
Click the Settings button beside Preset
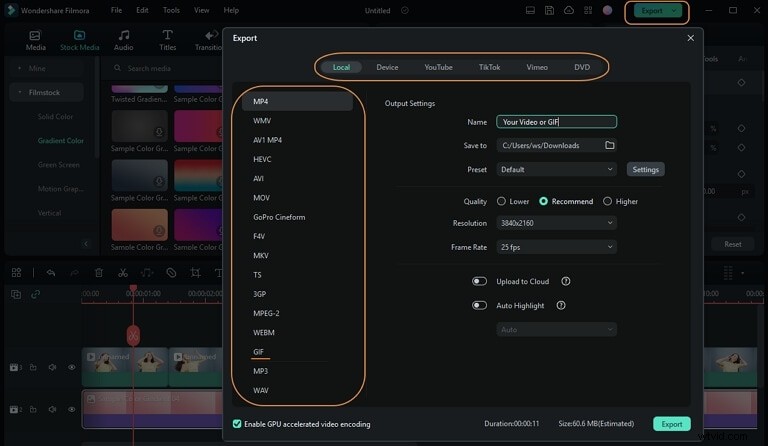(x=646, y=169)
